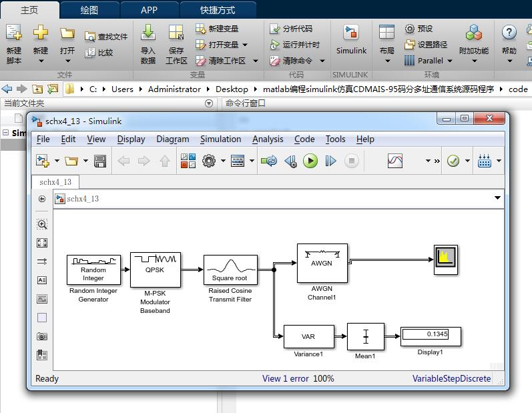Click the Build Model icon

[x=485, y=161]
